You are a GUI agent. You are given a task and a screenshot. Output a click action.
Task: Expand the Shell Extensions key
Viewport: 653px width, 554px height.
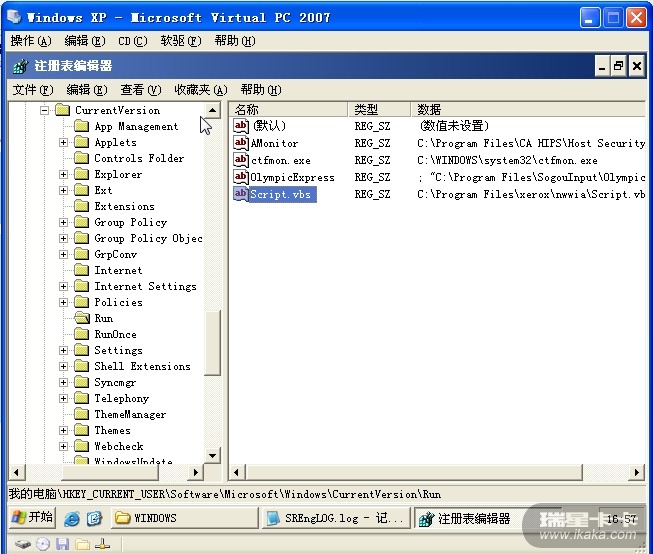pyautogui.click(x=63, y=367)
